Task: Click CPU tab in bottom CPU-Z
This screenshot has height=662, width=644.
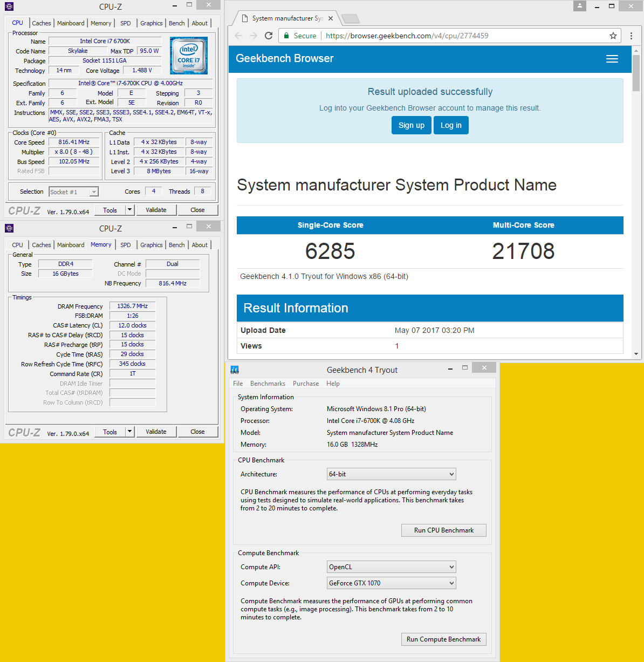Action: pos(17,245)
